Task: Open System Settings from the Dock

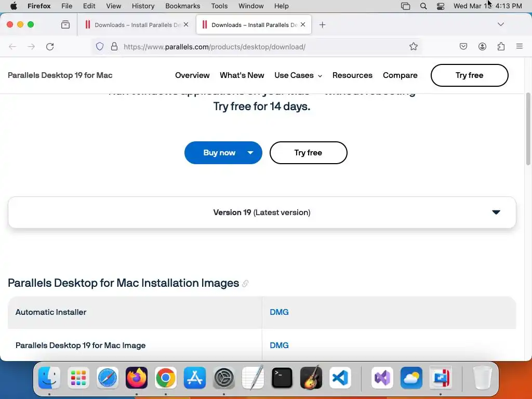Action: coord(224,378)
